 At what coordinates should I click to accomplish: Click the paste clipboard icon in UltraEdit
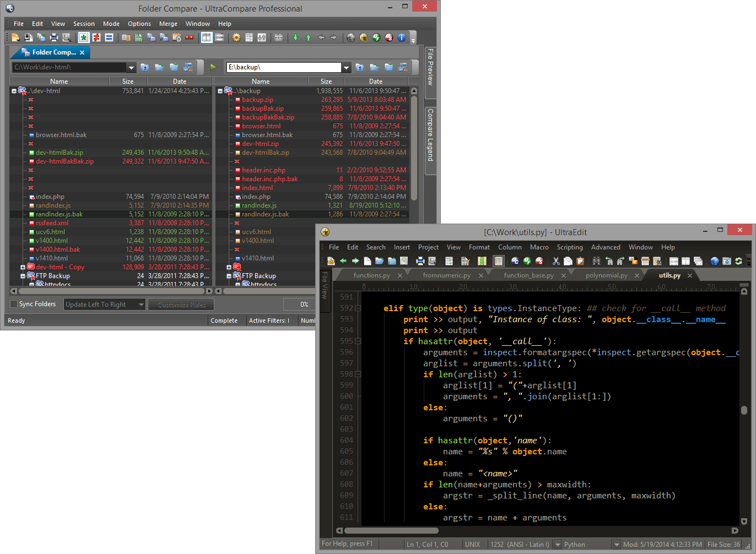[x=580, y=261]
